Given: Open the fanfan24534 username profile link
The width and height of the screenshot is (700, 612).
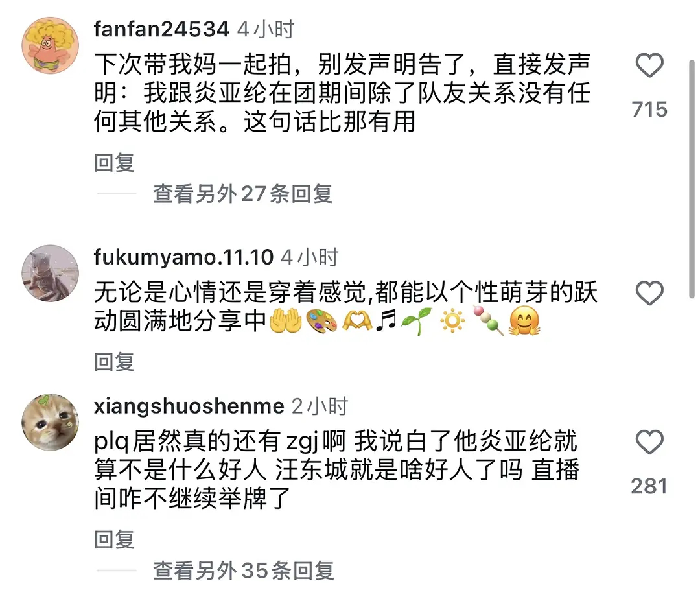Looking at the screenshot, I should pos(161,29).
